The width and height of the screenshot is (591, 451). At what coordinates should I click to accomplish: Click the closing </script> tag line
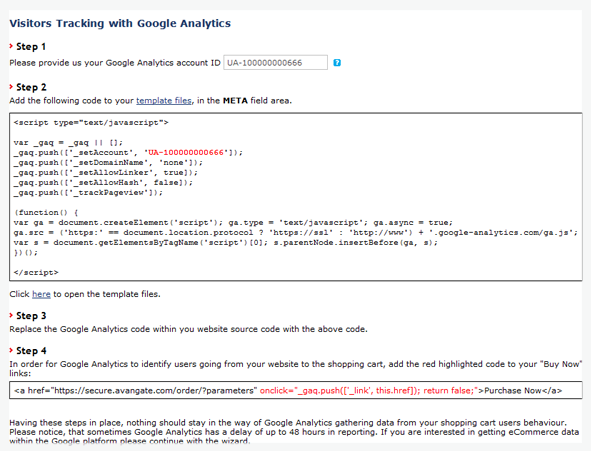pyautogui.click(x=36, y=272)
